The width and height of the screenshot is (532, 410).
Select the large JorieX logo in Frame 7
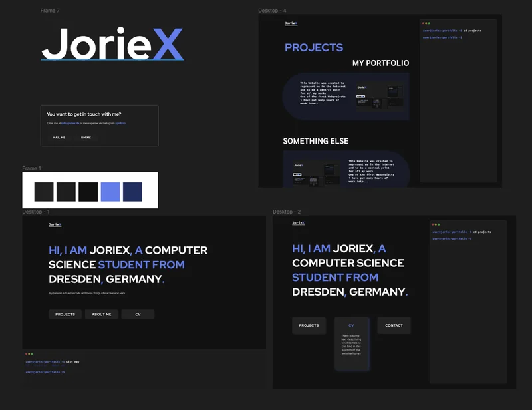point(112,44)
